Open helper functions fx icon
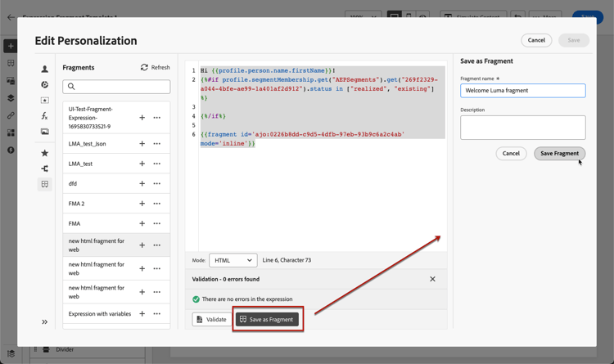 [x=45, y=116]
